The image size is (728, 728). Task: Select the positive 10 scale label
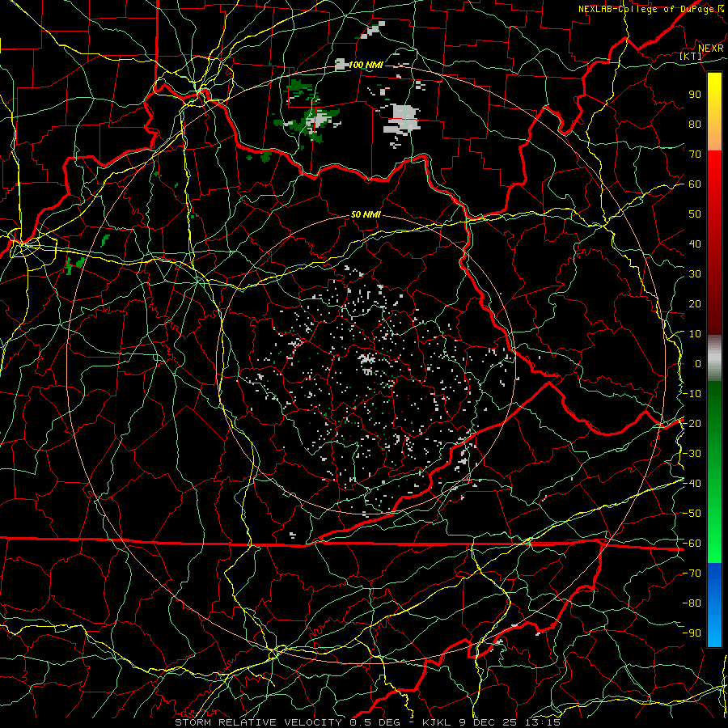695,334
